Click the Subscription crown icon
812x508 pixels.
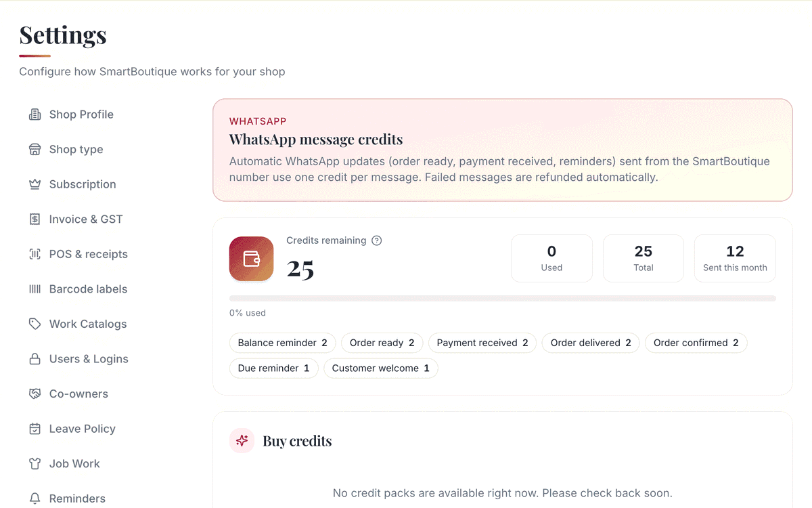coord(35,184)
